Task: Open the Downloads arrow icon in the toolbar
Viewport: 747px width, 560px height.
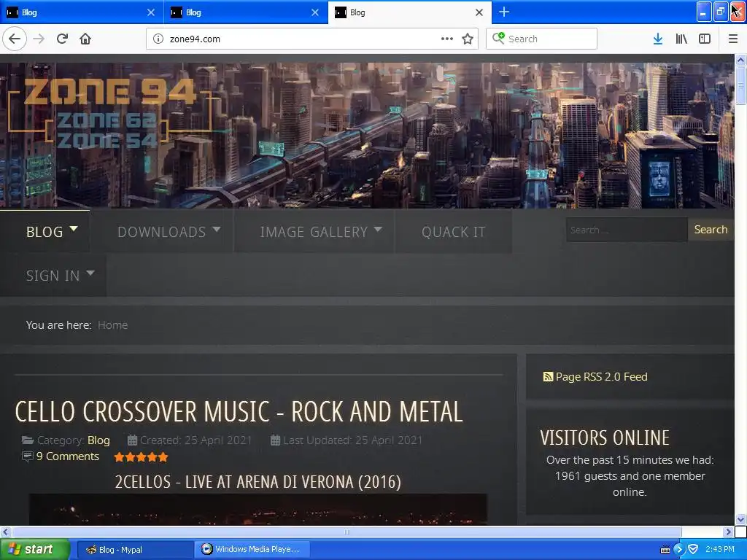Action: 658,39
